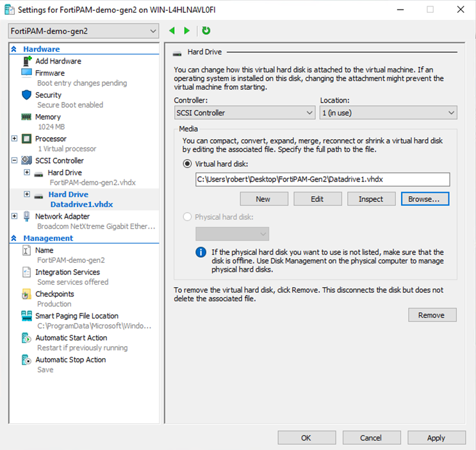
Task: Click the blue information icon in Media
Action: pyautogui.click(x=201, y=252)
